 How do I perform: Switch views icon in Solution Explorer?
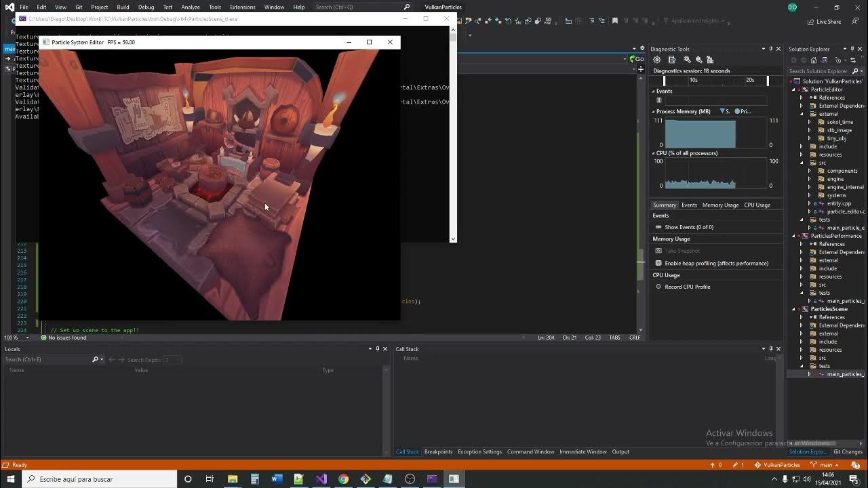pos(825,60)
